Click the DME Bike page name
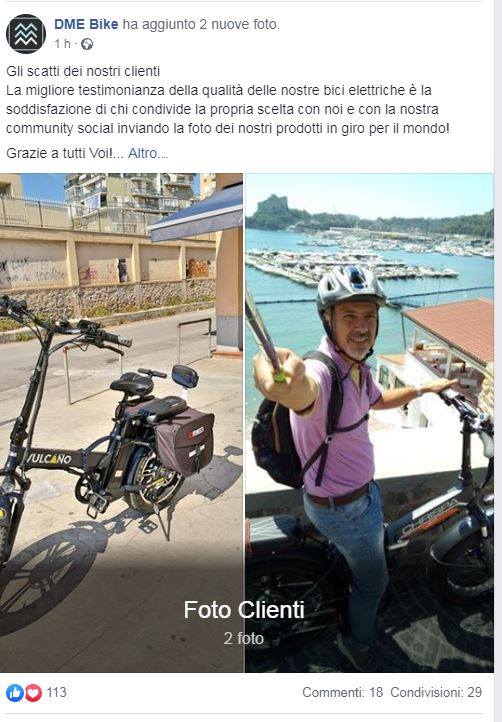The image size is (502, 722). pyautogui.click(x=86, y=24)
